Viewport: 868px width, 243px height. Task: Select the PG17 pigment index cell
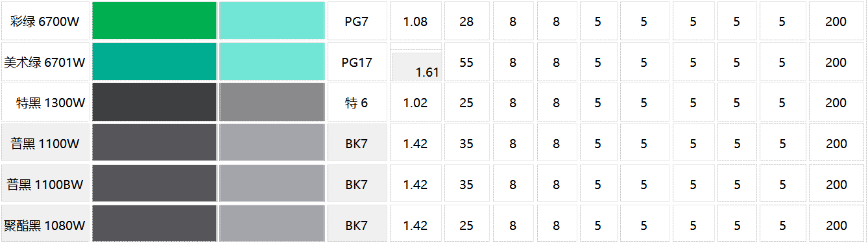[357, 62]
